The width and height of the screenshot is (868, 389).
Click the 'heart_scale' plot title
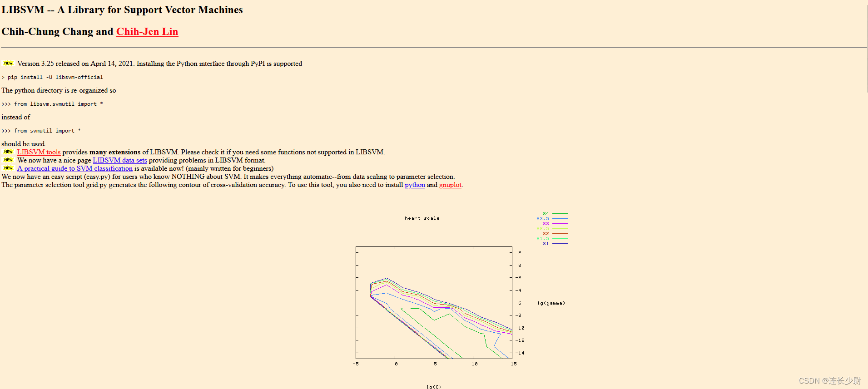coord(422,218)
